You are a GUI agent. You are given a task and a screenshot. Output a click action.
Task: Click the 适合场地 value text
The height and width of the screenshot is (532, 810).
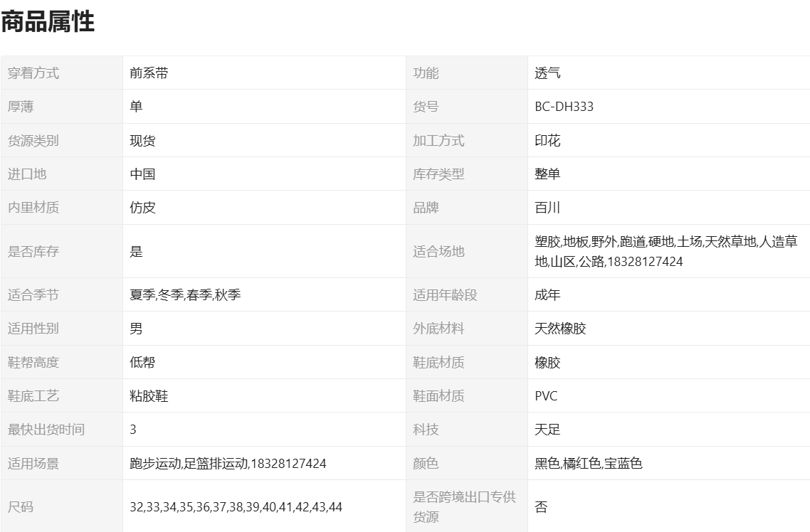point(666,251)
